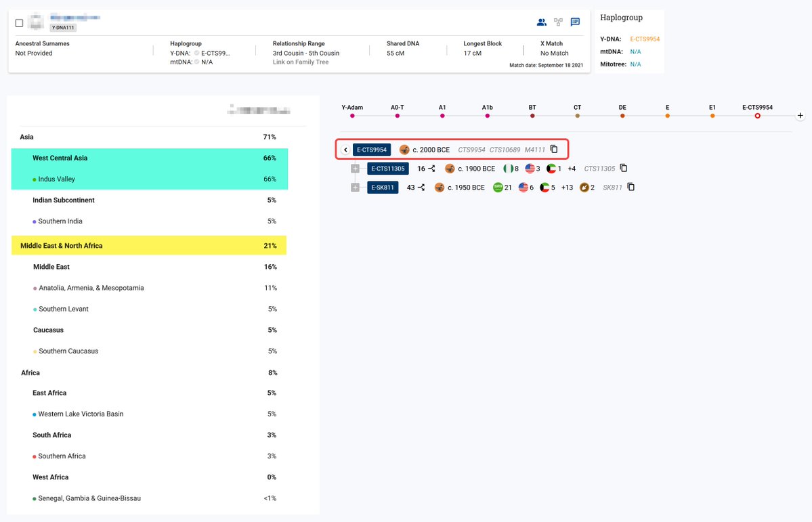The width and height of the screenshot is (812, 522).
Task: Click the era icon beside c. 1950 BCE
Action: click(439, 188)
